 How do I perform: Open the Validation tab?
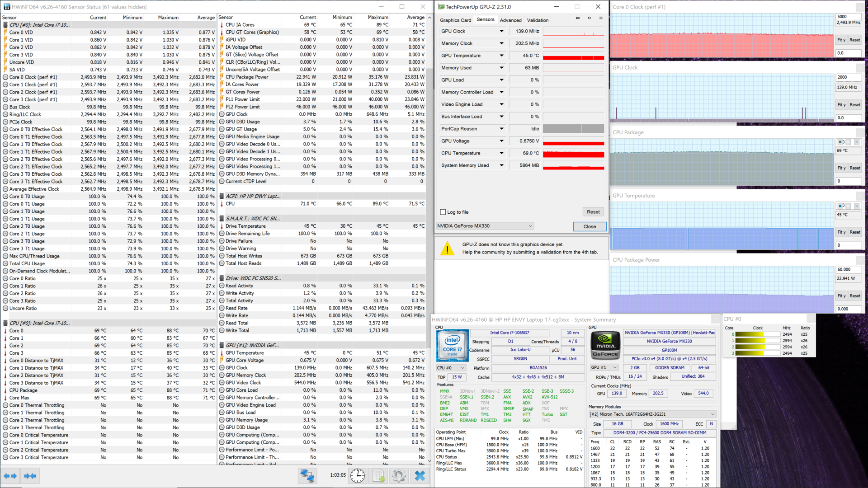pyautogui.click(x=538, y=20)
